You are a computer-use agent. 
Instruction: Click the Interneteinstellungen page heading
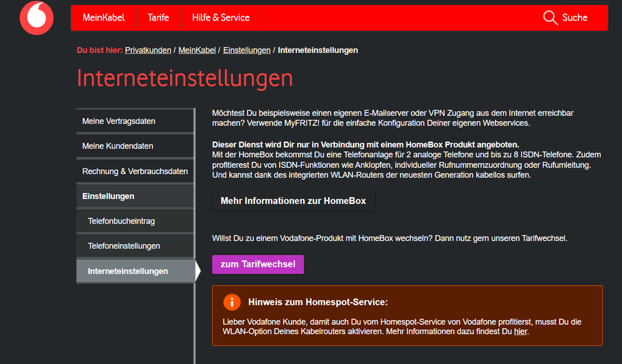pos(185,78)
